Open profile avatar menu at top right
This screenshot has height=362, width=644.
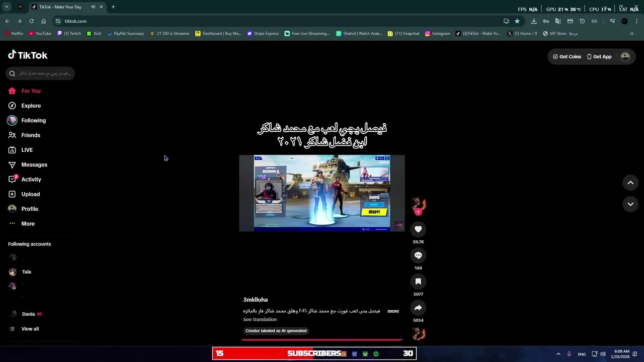(x=625, y=57)
